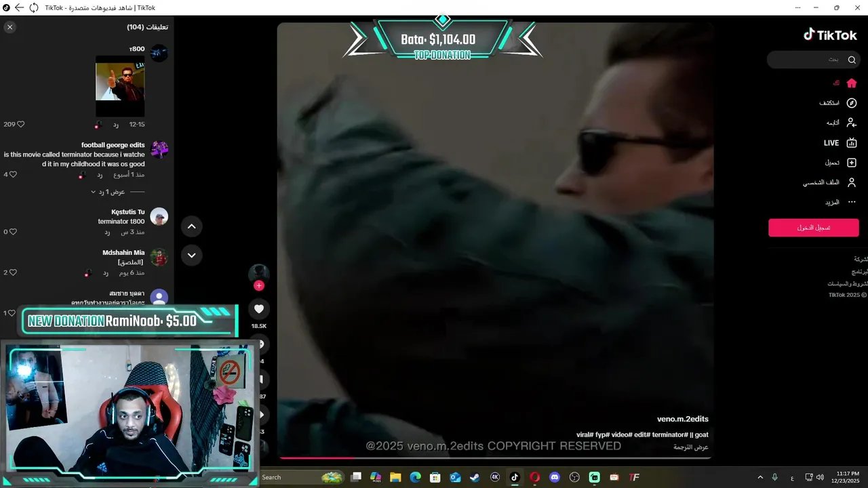This screenshot has width=868, height=488.
Task: Open the terminator thumbs-up comment image
Action: (120, 86)
